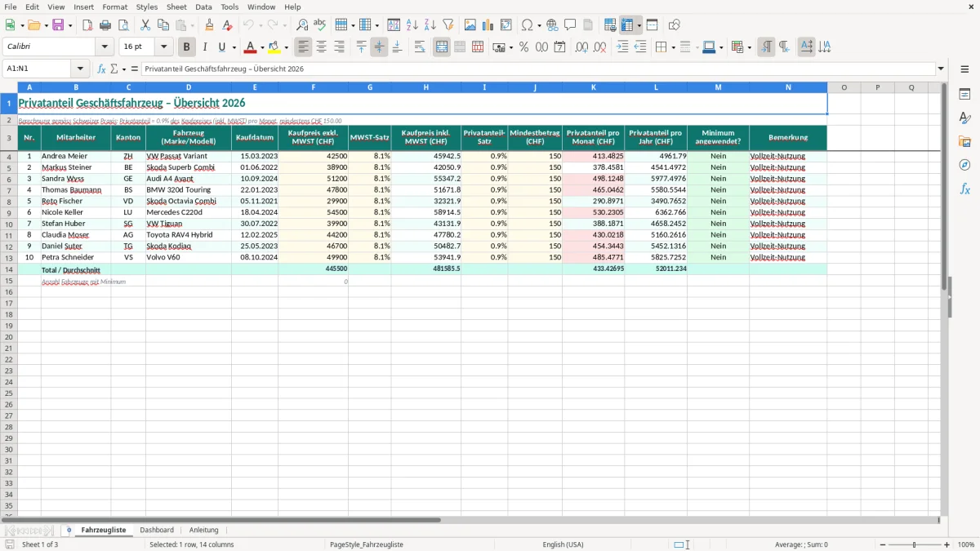Toggle Print Preview

[123, 25]
